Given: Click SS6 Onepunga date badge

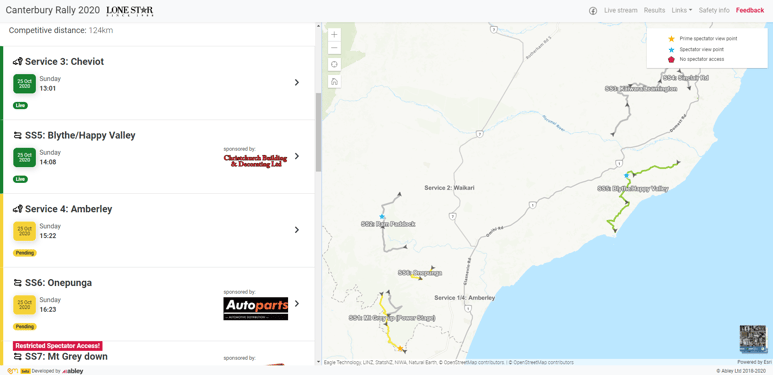Looking at the screenshot, I should [24, 305].
